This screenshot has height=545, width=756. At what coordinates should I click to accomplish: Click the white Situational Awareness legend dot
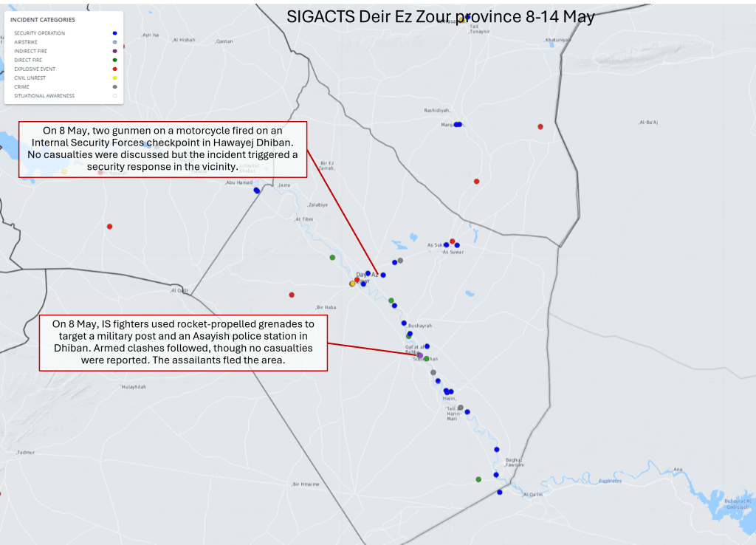(114, 96)
